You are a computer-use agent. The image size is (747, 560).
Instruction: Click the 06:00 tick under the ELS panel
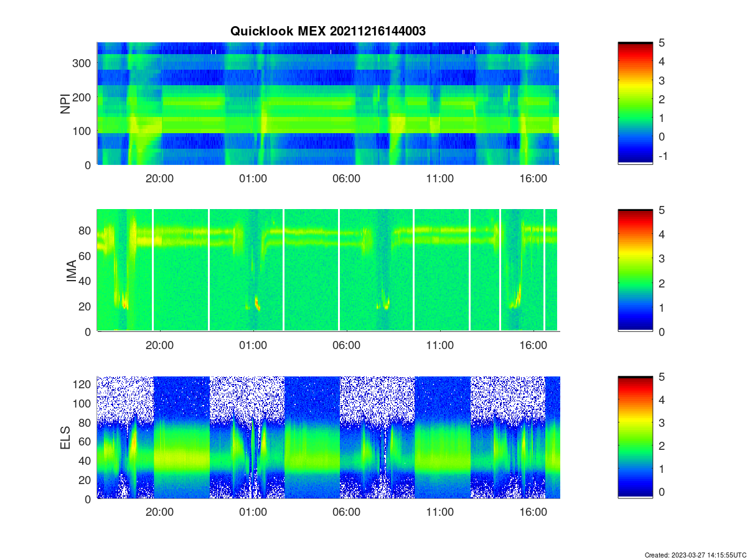click(346, 512)
